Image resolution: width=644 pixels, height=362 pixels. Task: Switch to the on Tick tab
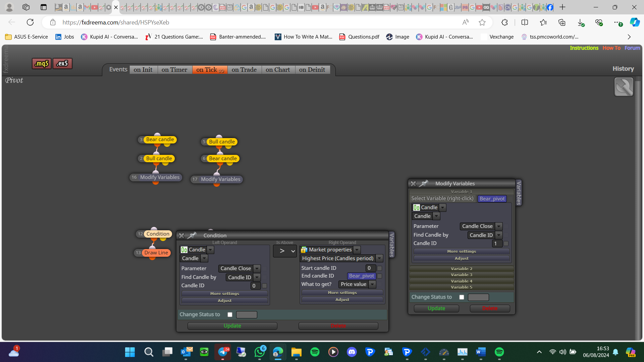point(210,70)
